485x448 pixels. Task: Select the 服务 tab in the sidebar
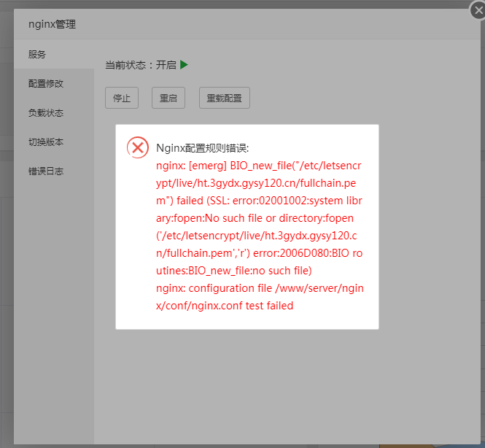pos(54,54)
